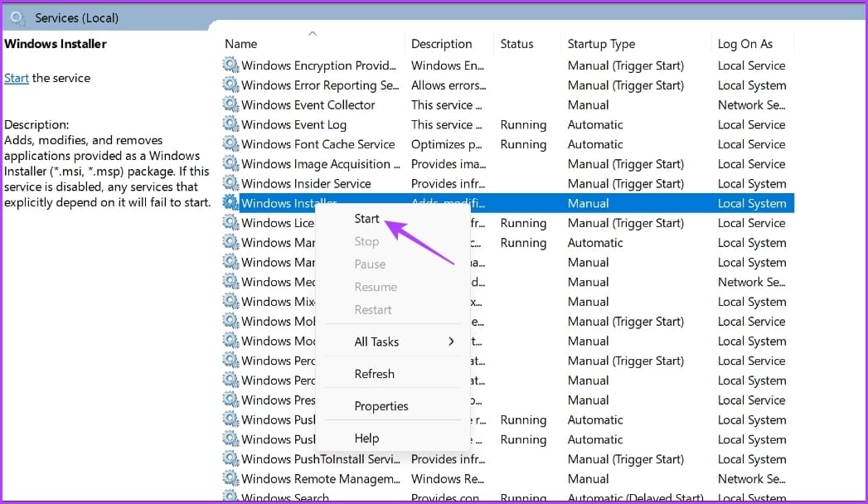Click gear icon beside Windows Error Reporting Service
This screenshot has height=504, width=868.
[x=230, y=85]
